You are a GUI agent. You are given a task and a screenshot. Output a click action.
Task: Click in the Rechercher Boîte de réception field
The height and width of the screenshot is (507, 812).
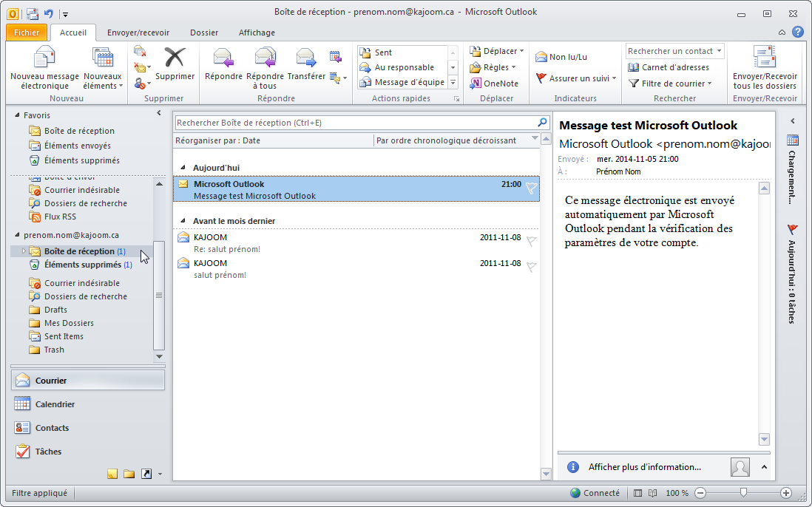pyautogui.click(x=355, y=123)
